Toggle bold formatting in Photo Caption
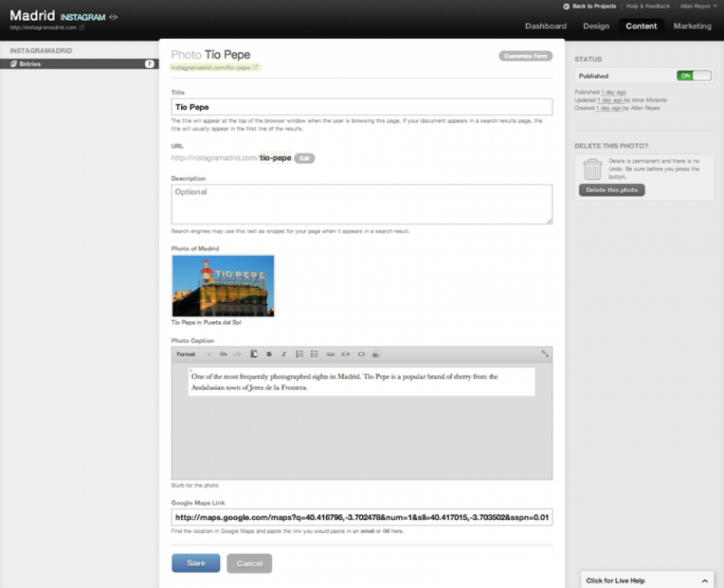Viewport: 724px width, 588px height. pyautogui.click(x=269, y=354)
